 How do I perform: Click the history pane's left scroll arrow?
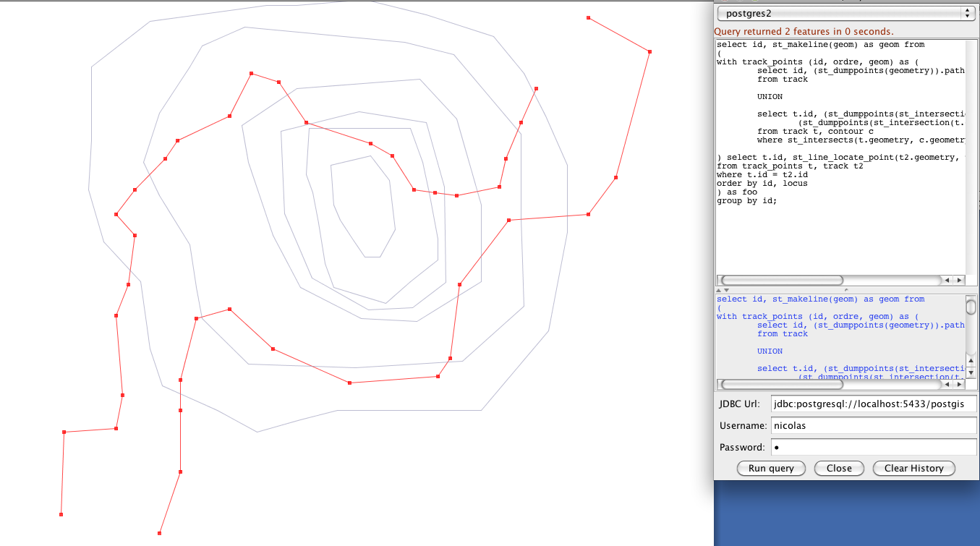tap(947, 384)
